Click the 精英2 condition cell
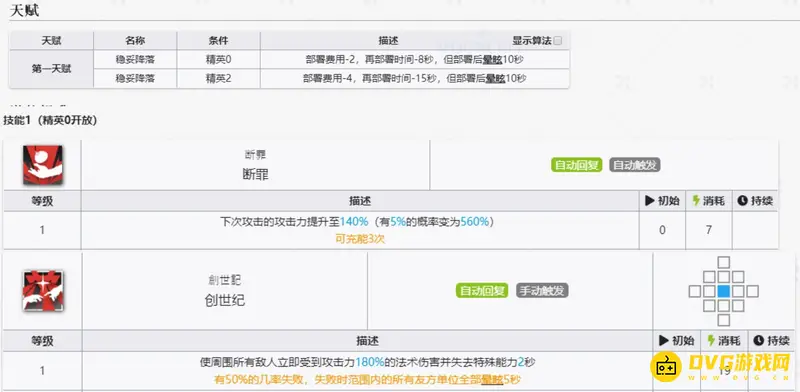Screen dimensions: 800x392 [x=218, y=79]
